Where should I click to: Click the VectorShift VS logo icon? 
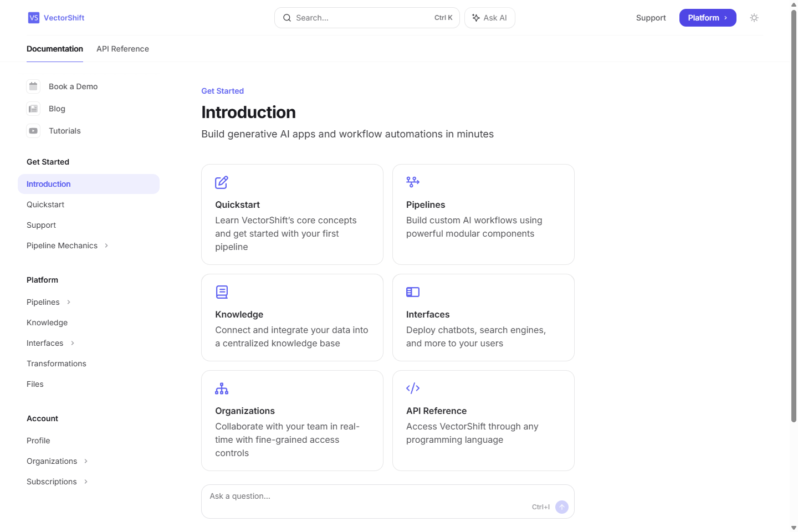[x=34, y=18]
